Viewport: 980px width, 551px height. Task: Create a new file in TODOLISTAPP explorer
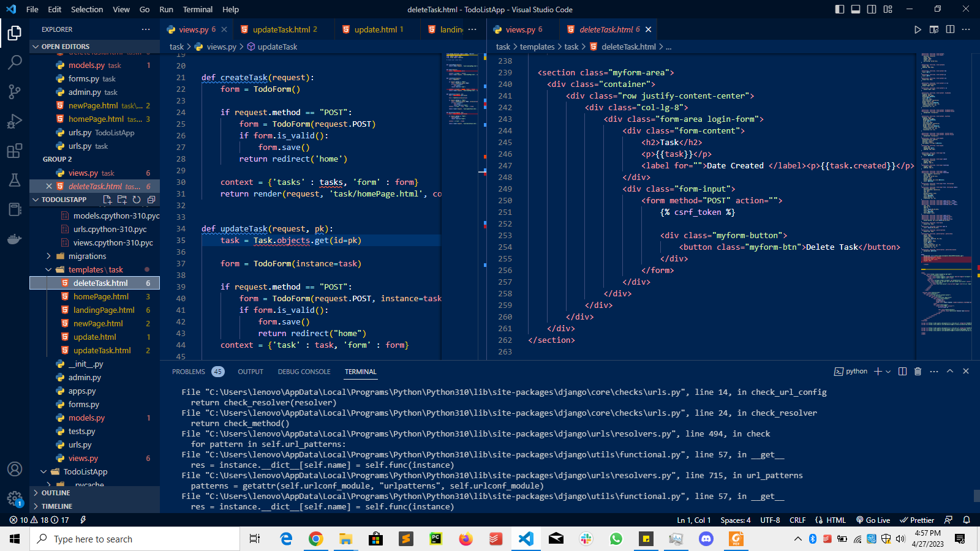pyautogui.click(x=107, y=200)
